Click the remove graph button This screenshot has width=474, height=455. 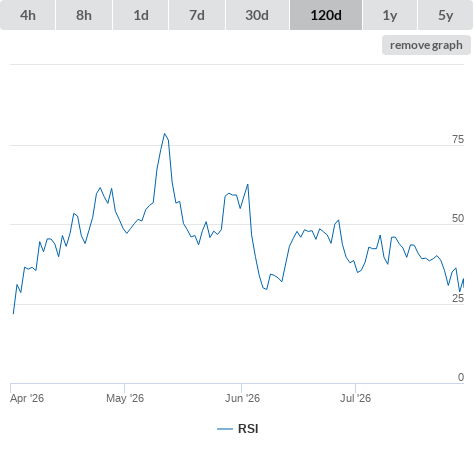tap(426, 45)
